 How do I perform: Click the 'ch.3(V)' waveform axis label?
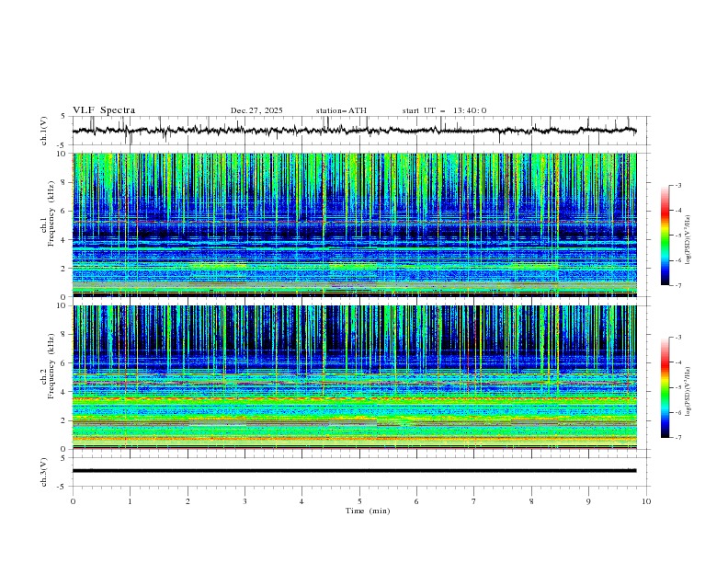click(x=44, y=472)
